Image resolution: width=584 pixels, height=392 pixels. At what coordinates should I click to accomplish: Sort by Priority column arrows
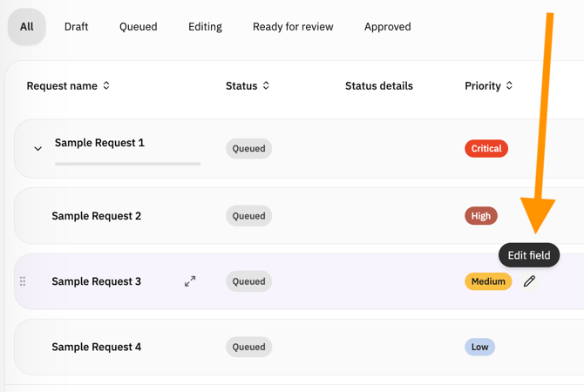pyautogui.click(x=509, y=86)
